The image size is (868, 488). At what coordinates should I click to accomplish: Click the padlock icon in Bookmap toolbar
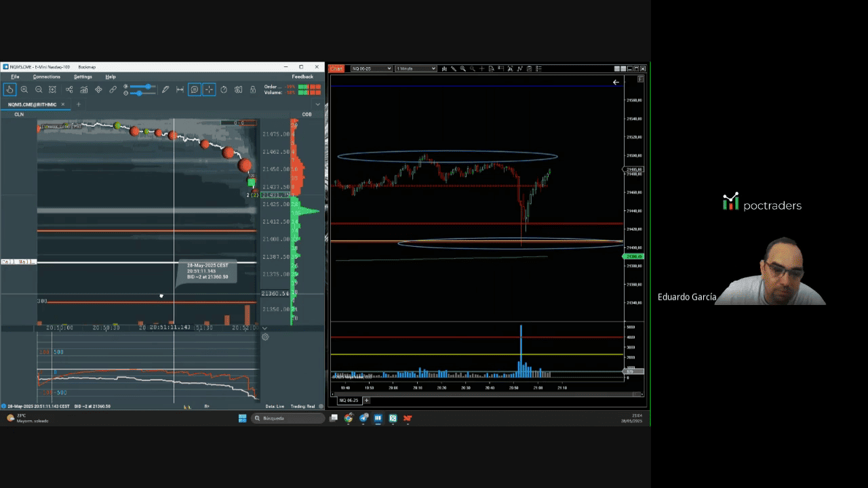pyautogui.click(x=253, y=89)
